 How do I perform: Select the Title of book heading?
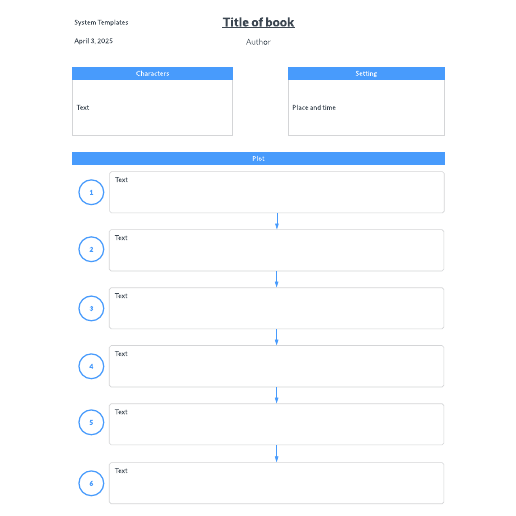pos(258,22)
